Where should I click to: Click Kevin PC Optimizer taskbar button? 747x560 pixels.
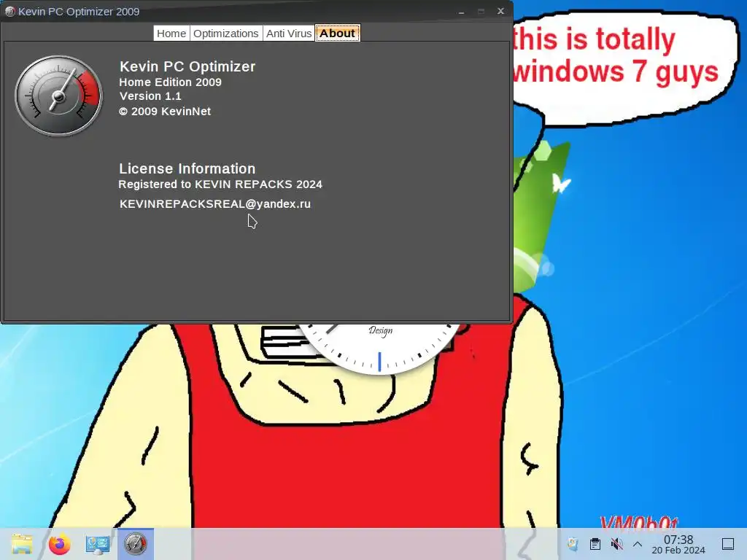pyautogui.click(x=135, y=544)
